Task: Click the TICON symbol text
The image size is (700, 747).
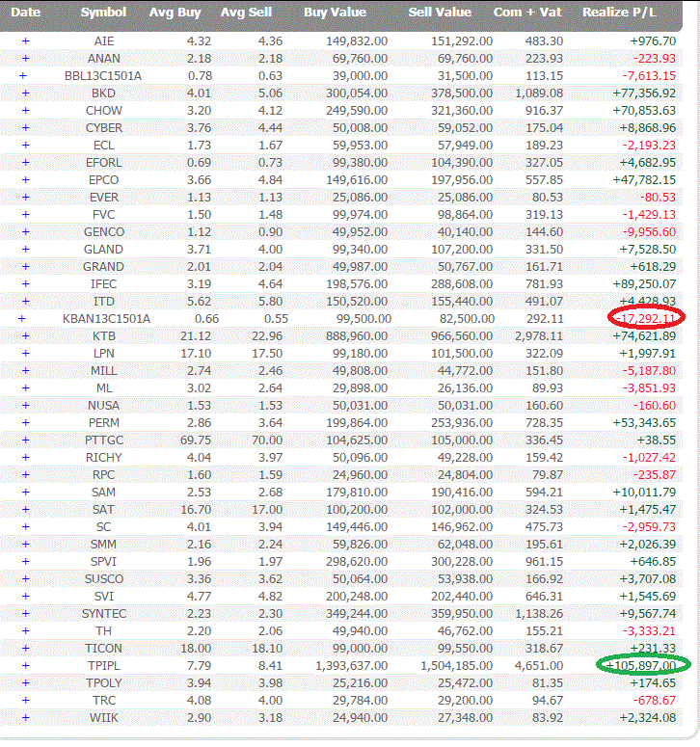Action: (x=103, y=649)
